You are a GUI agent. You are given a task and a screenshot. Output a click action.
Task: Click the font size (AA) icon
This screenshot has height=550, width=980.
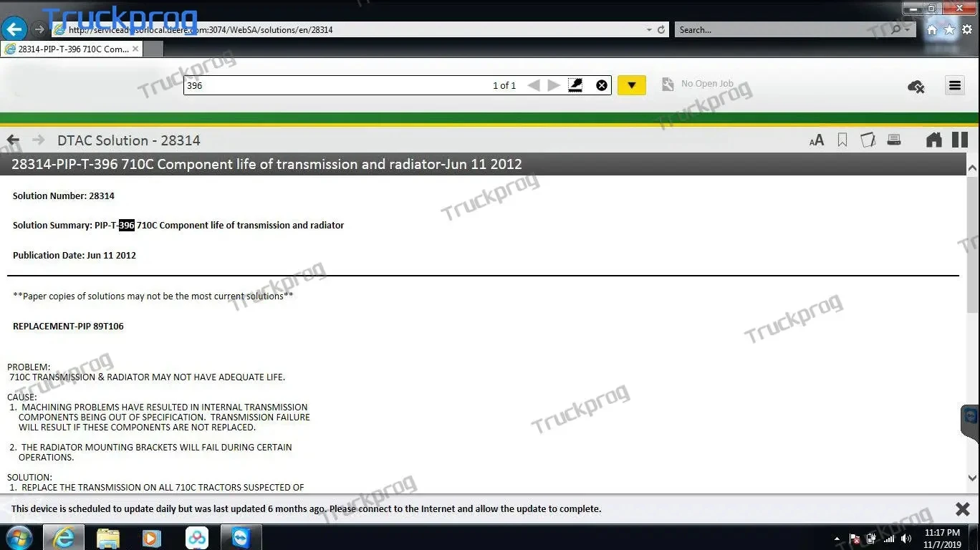(816, 140)
